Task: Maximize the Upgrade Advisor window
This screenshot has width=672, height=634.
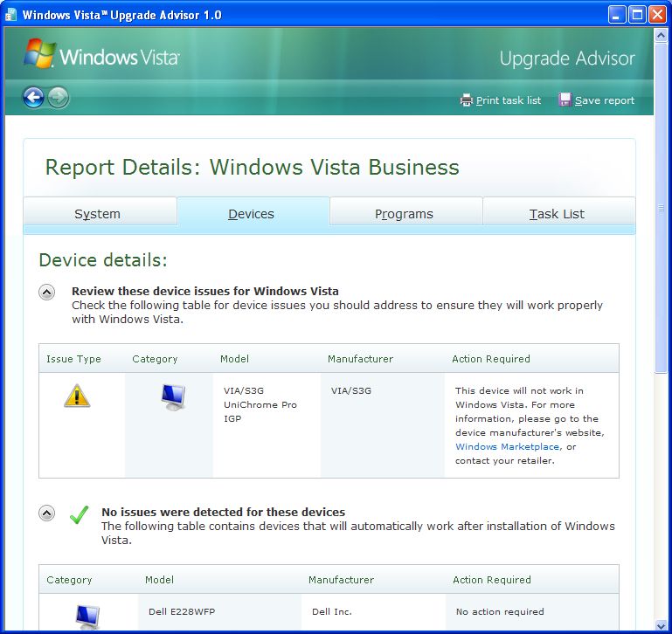Action: pyautogui.click(x=637, y=15)
